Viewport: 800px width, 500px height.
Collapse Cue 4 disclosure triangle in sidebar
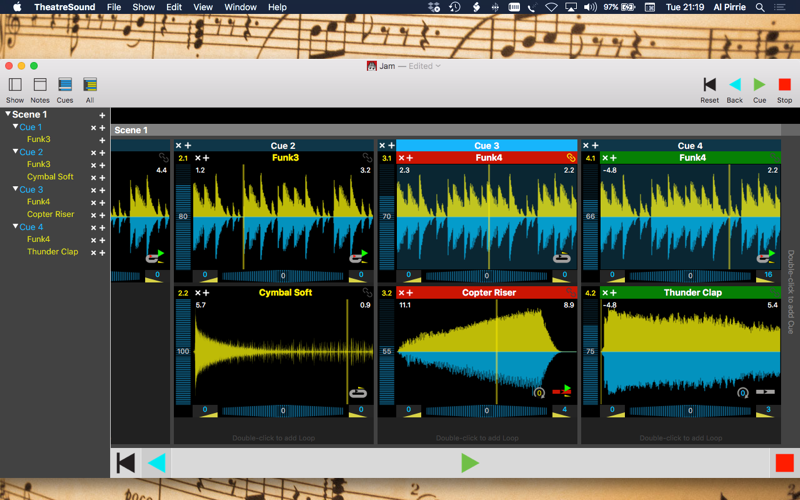click(15, 226)
